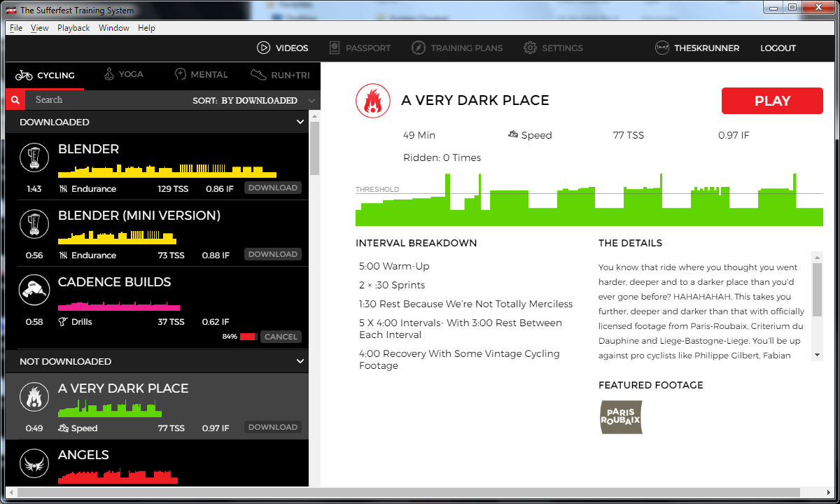Screen dimensions: 840x504
Task: Click the Run+Tri shoe icon
Action: 258,74
